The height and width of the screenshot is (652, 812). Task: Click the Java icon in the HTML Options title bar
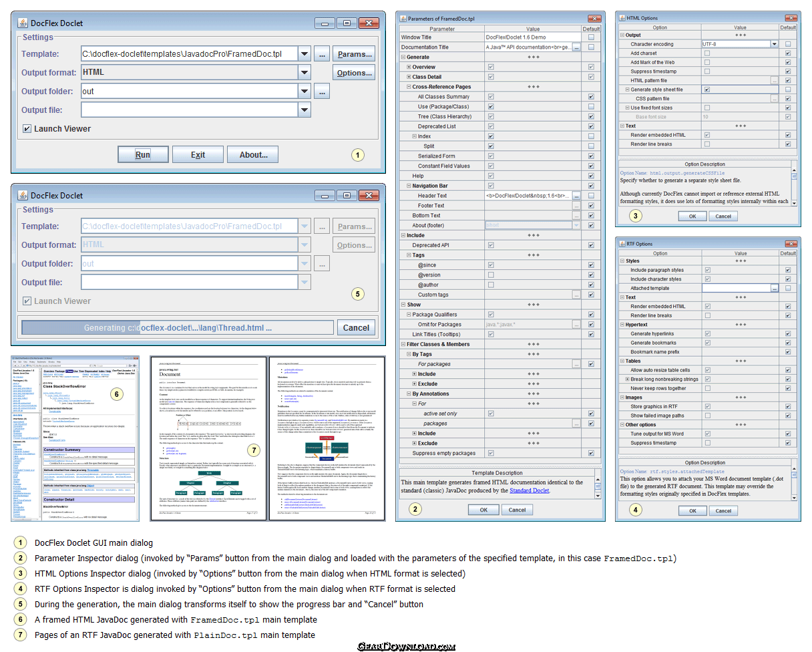[x=621, y=18]
